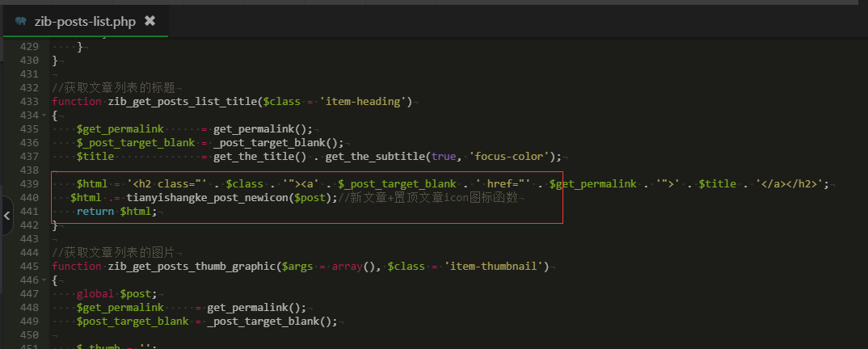Viewport: 868px width, 349px height.
Task: Click get_the_title() call on line 437
Action: click(260, 157)
